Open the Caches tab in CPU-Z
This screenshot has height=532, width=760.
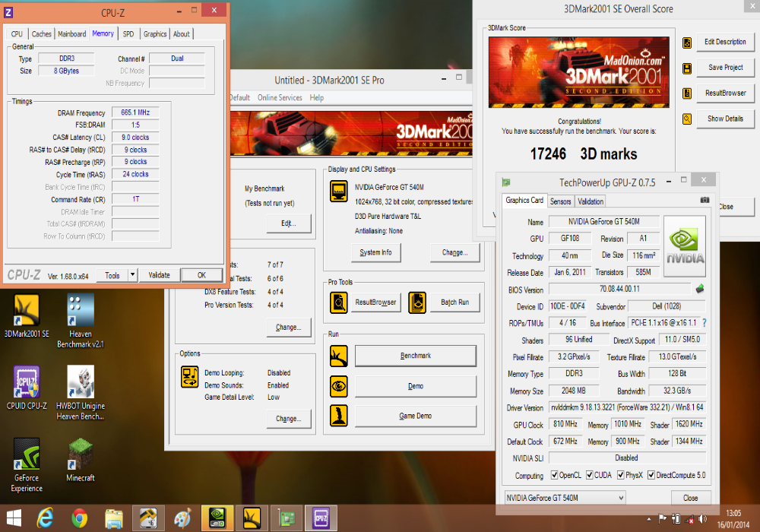coord(42,34)
